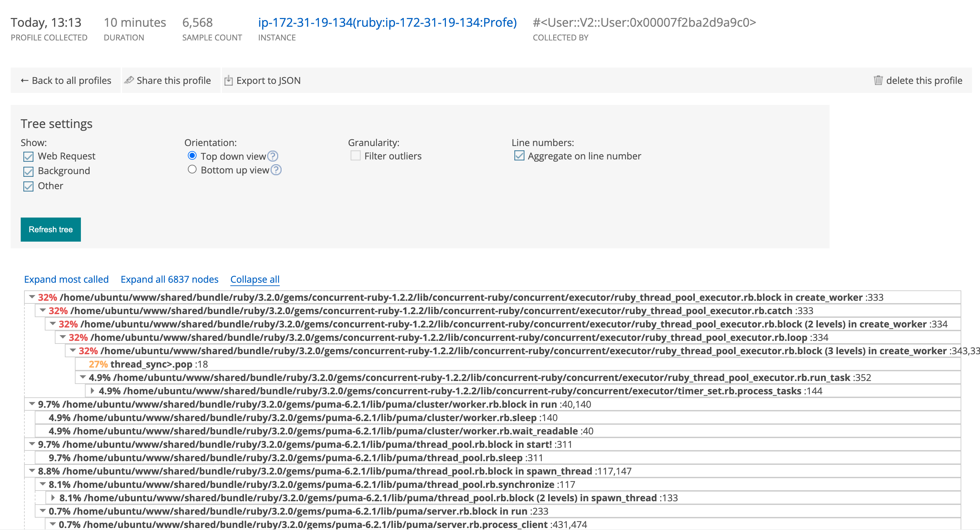Go back to all profiles
The width and height of the screenshot is (980, 530).
pos(66,80)
